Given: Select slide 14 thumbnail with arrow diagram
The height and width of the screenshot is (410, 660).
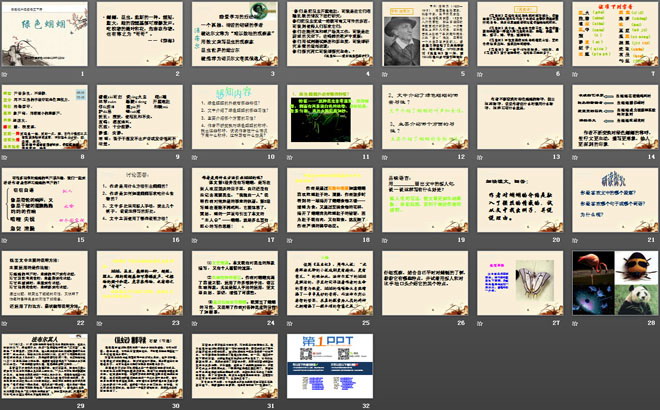Looking at the screenshot, I should tap(616, 117).
